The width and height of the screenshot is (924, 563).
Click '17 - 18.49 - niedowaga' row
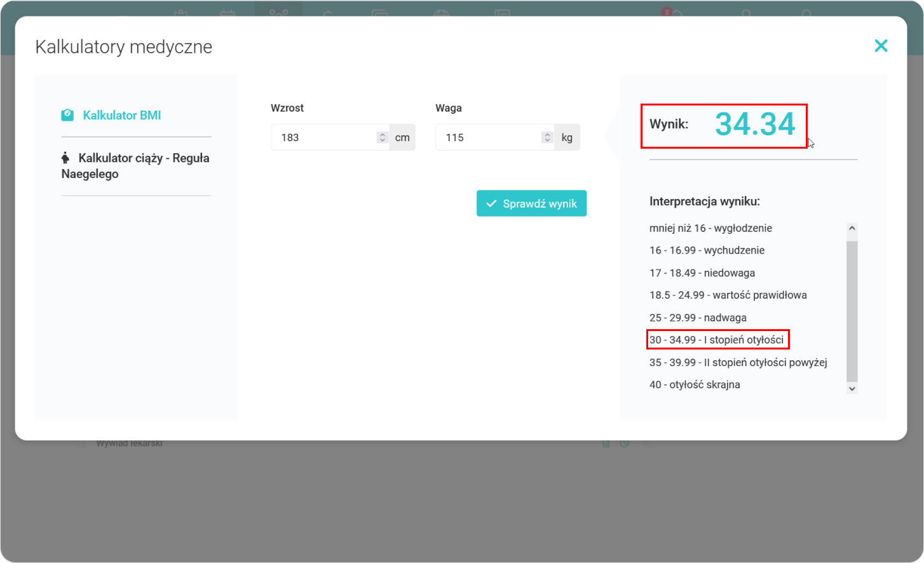(702, 273)
